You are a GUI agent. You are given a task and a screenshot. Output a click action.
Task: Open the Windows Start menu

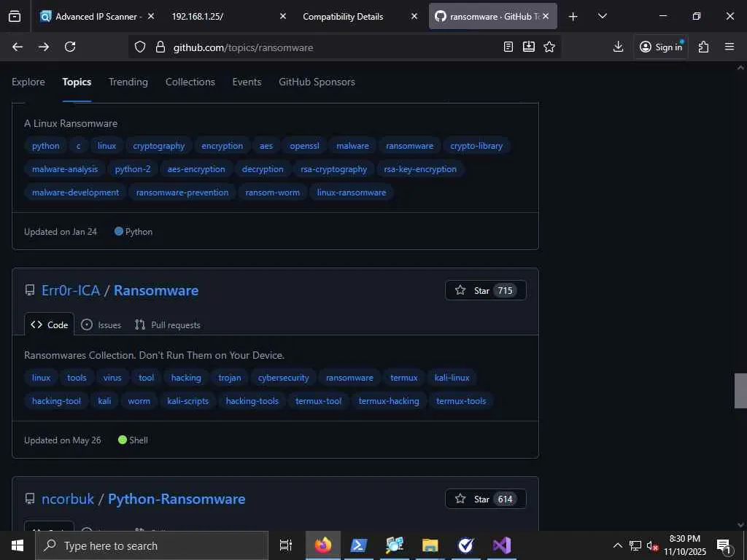pos(18,545)
